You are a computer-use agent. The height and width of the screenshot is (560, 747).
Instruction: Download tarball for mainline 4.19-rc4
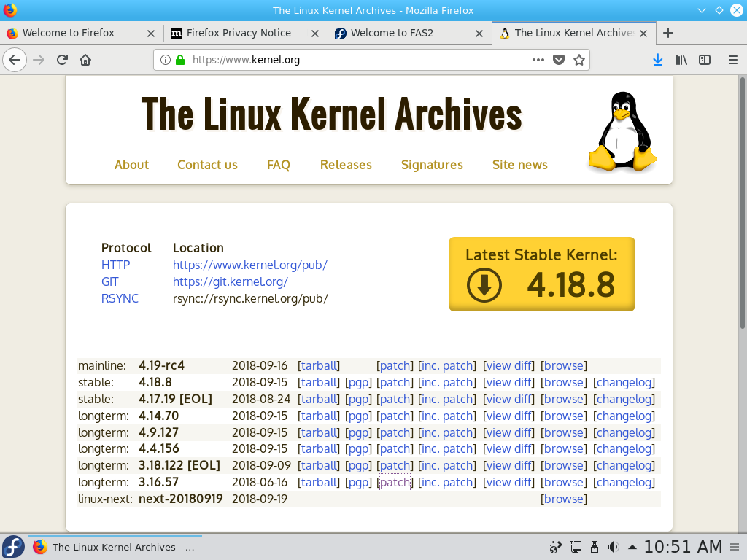click(x=319, y=365)
